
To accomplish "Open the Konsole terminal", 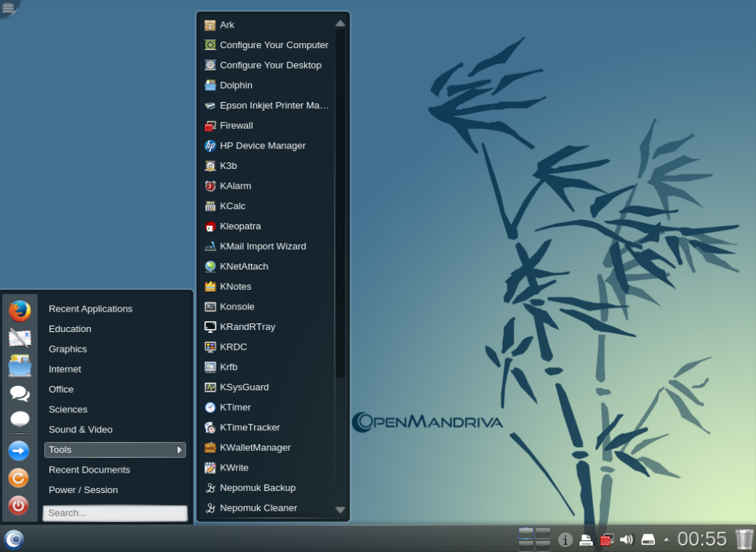I will click(x=236, y=306).
